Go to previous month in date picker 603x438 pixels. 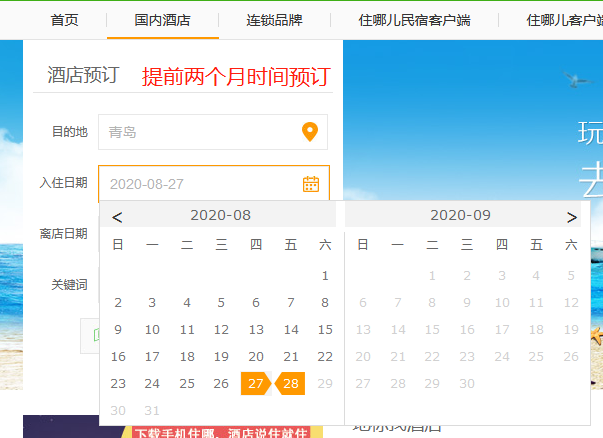click(117, 216)
